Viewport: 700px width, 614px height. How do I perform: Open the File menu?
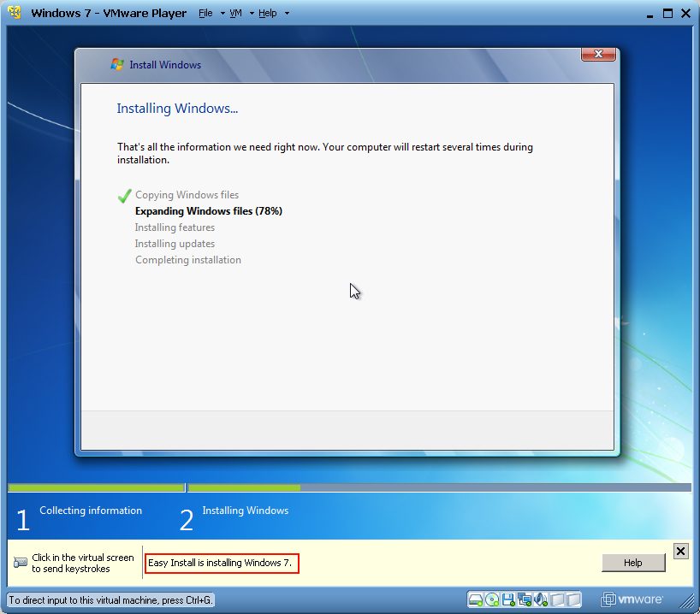click(205, 14)
